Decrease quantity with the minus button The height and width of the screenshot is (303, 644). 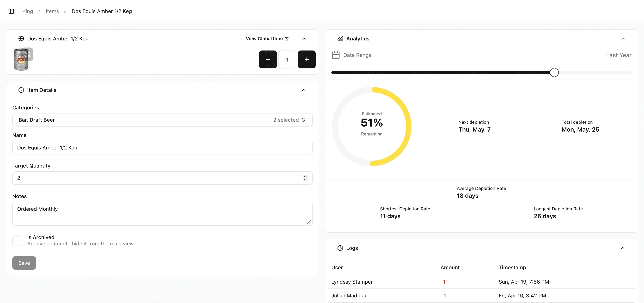pyautogui.click(x=268, y=59)
